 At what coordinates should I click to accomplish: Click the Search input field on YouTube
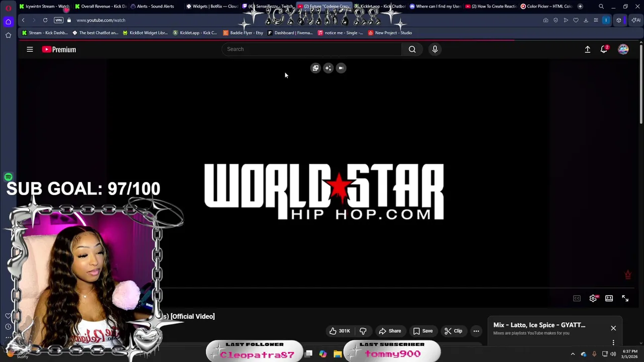pos(312,49)
